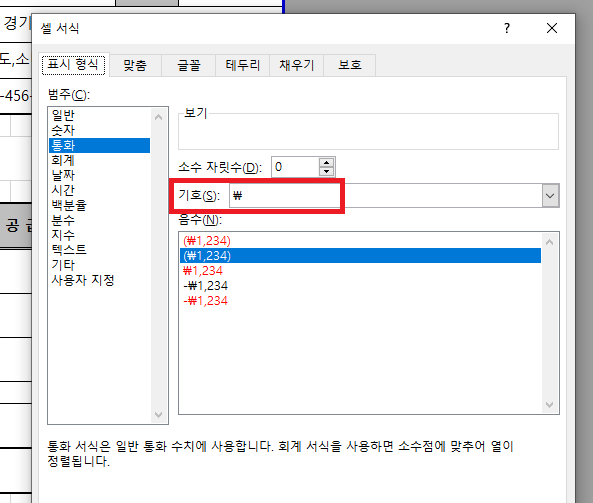Close the 셀 서식 dialog
593x503 pixels.
point(552,28)
